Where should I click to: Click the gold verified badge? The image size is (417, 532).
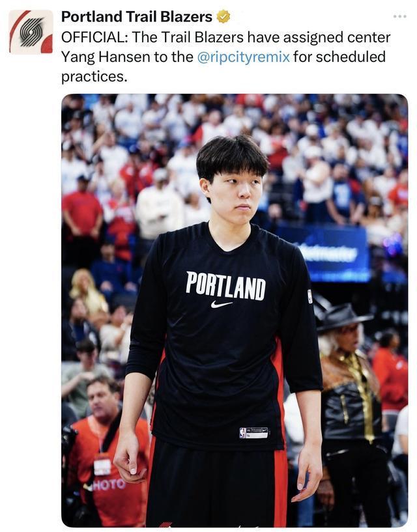coord(223,16)
